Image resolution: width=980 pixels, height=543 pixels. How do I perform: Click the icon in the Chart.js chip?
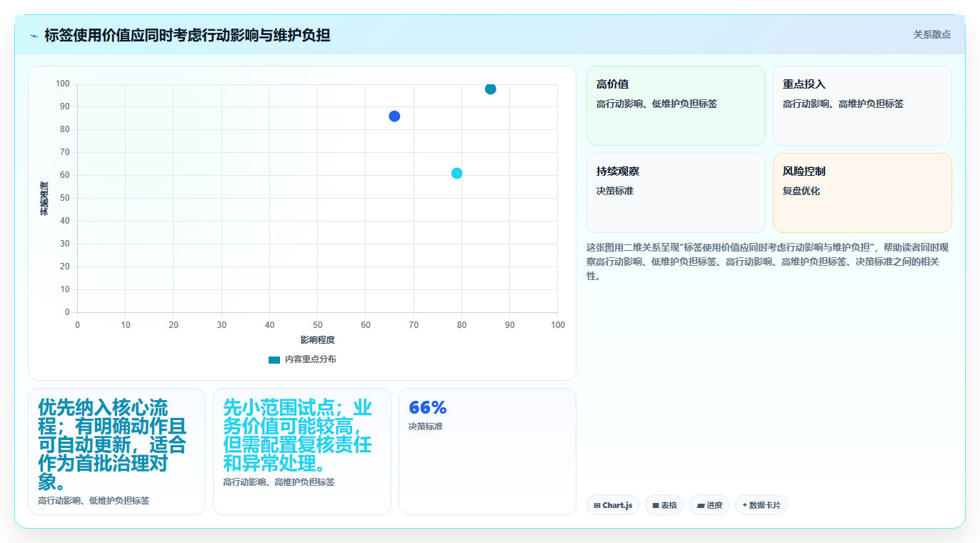click(x=597, y=505)
